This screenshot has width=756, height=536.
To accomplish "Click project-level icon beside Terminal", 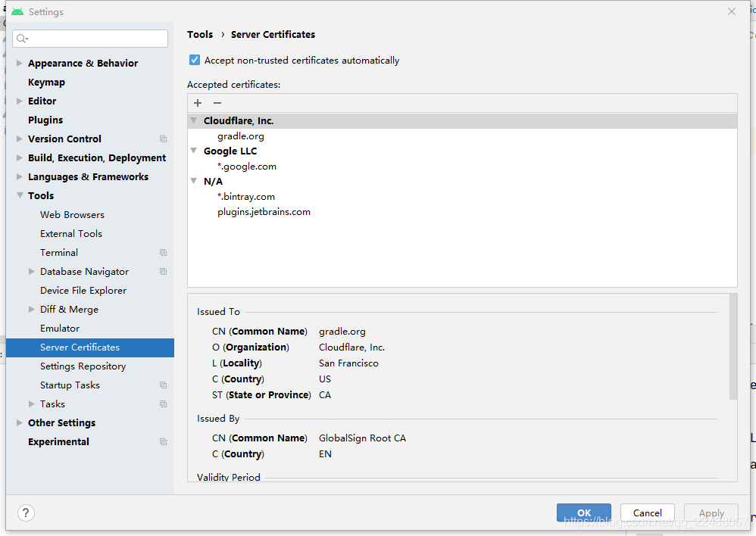I will pos(163,253).
